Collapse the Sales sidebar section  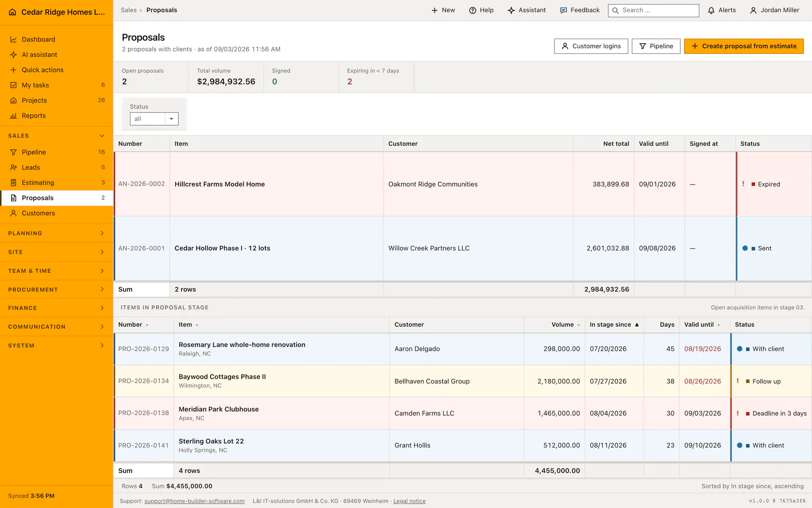pos(56,136)
